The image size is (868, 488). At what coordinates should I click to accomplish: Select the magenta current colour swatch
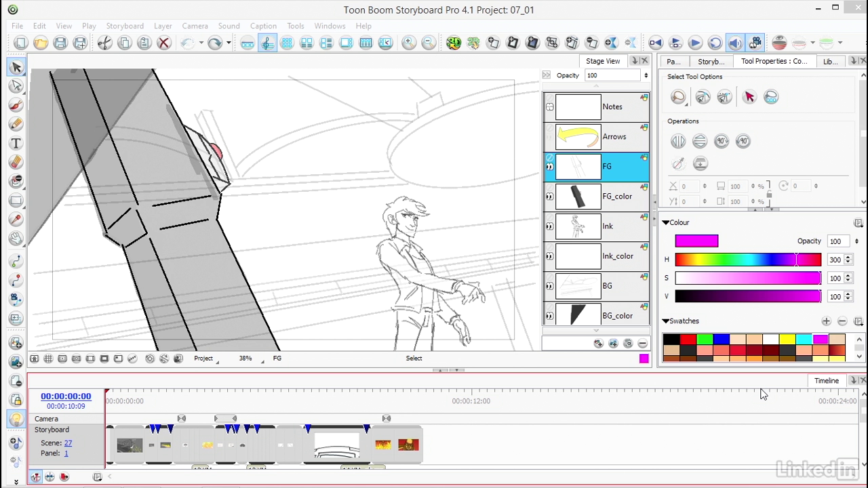click(x=696, y=241)
